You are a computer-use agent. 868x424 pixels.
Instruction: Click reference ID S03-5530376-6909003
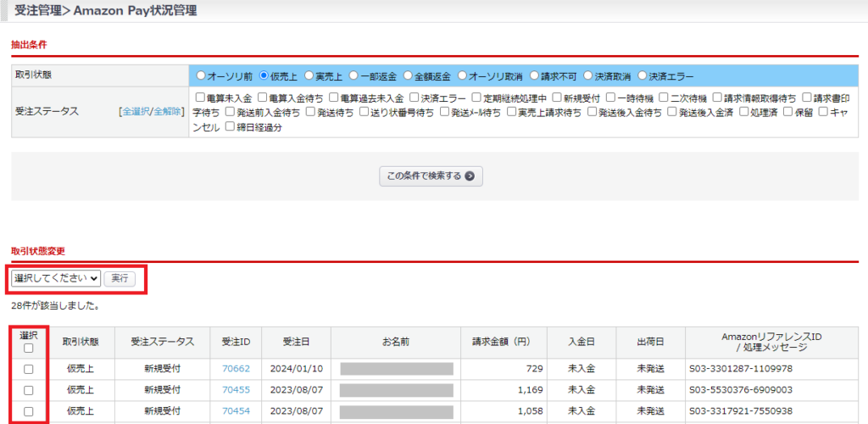pyautogui.click(x=741, y=390)
